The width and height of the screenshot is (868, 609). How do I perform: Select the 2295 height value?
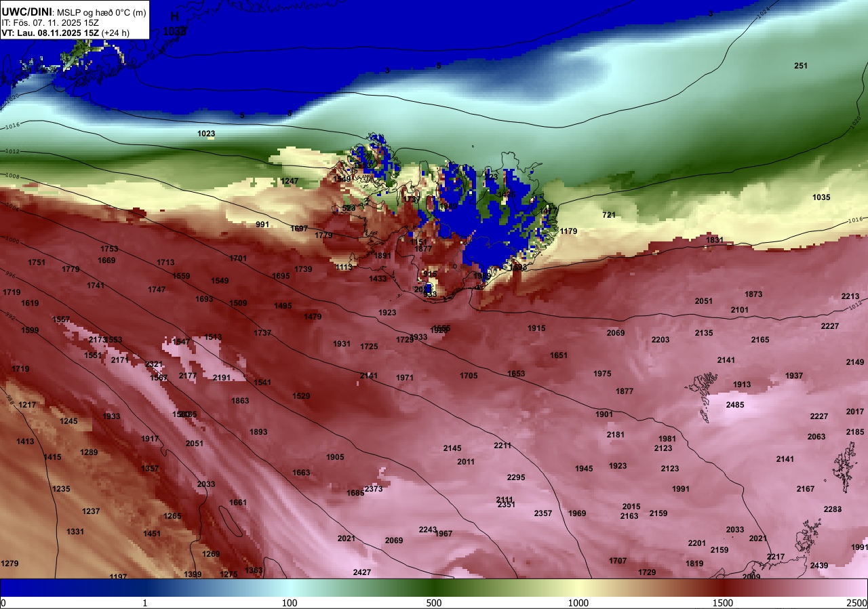coord(516,477)
